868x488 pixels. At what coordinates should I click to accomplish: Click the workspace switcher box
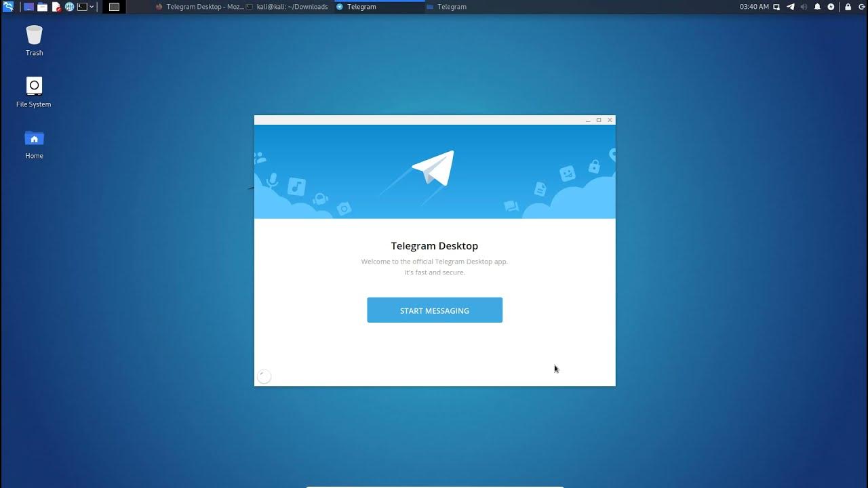pos(114,7)
